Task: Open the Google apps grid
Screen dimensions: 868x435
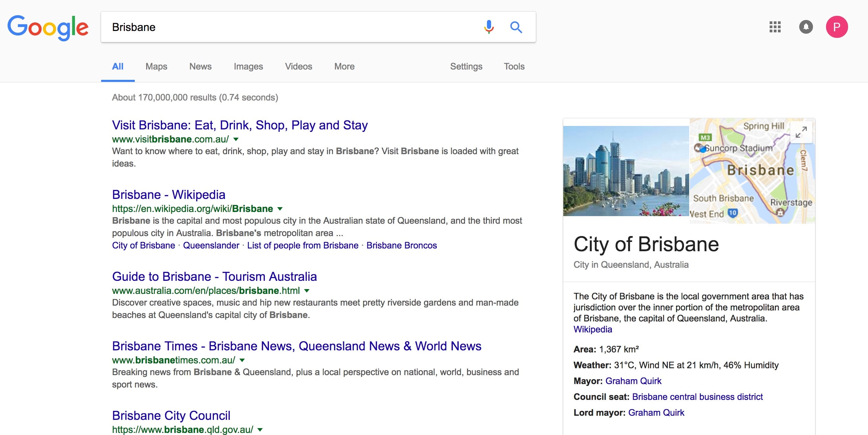Action: pos(775,27)
